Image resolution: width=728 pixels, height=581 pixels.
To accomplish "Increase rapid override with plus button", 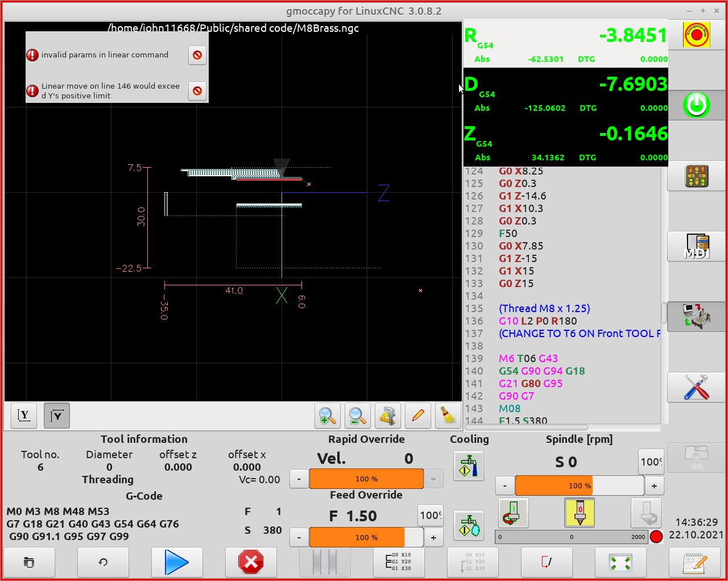I will coord(433,479).
